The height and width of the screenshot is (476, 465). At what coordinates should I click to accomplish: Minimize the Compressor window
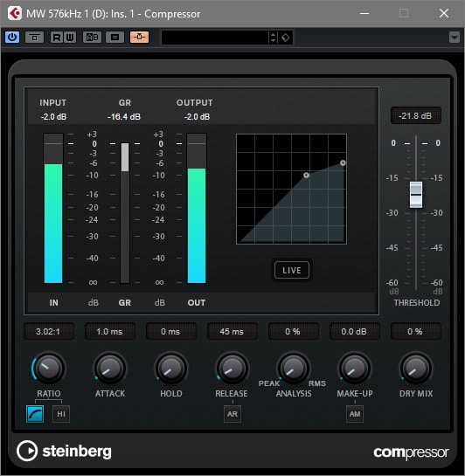[364, 13]
